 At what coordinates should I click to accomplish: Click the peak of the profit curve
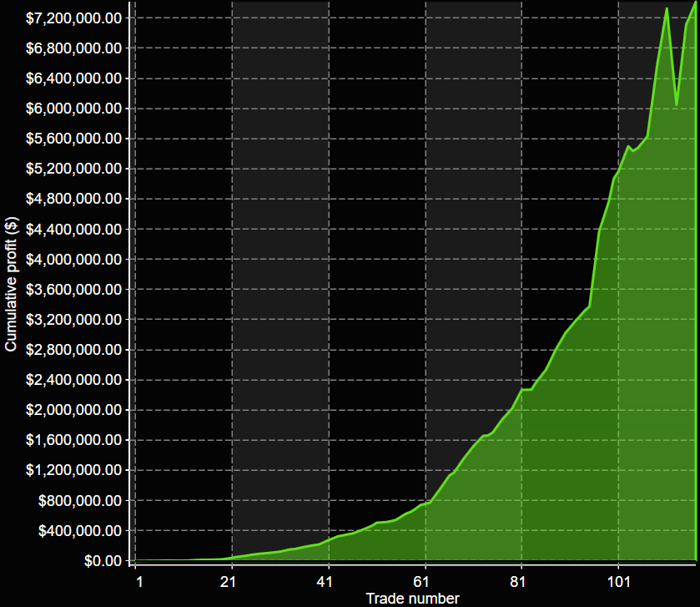point(666,8)
